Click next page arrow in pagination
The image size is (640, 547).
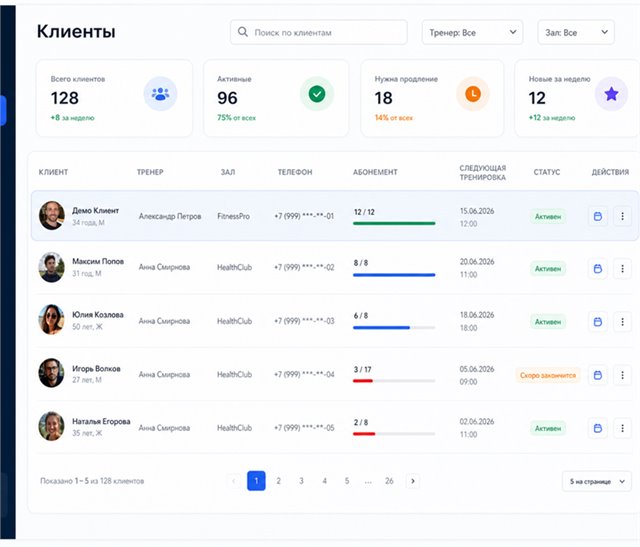(x=413, y=481)
